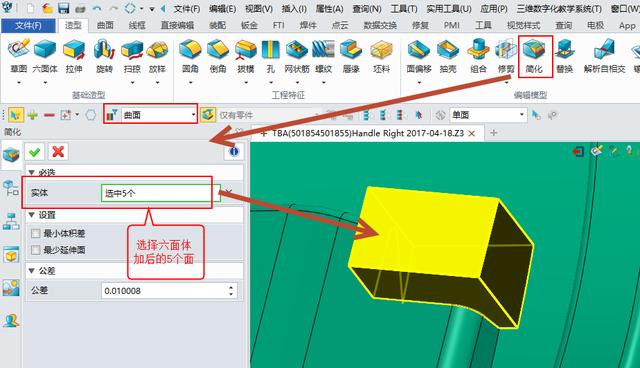Click the red minus remove-selection icon
Viewport: 640px width, 368px height.
49,115
